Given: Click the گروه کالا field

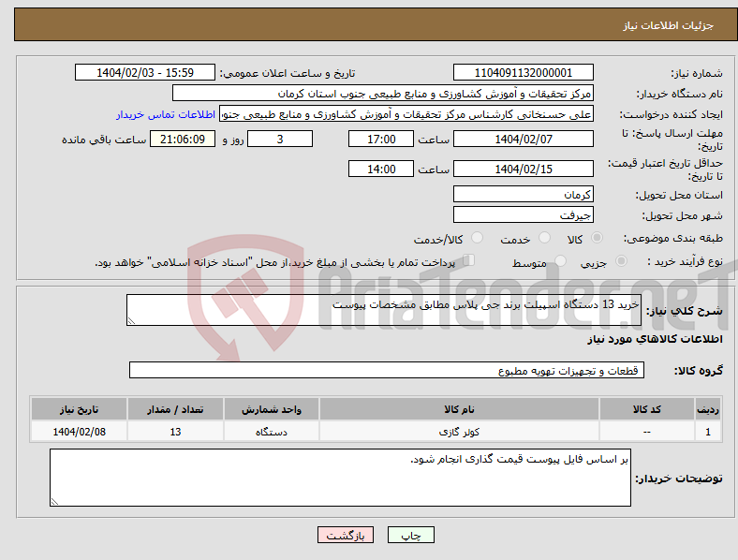Looking at the screenshot, I should click(x=387, y=370).
